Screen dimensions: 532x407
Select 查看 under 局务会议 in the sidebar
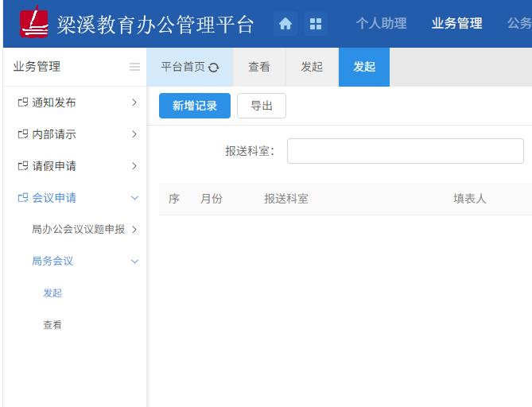coord(52,325)
